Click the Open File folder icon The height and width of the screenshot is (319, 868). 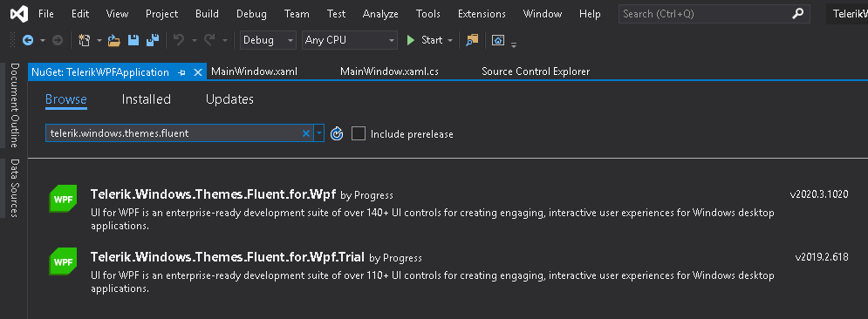point(114,40)
